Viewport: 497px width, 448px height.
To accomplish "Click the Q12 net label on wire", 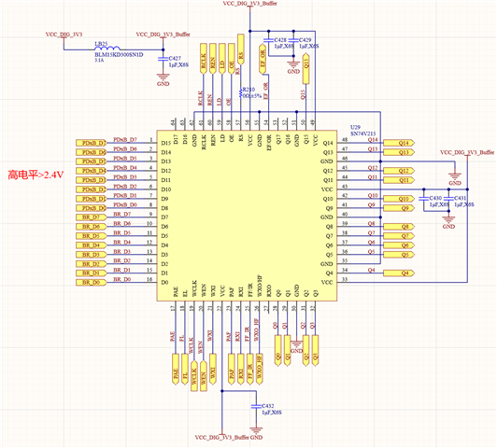I will coord(373,167).
